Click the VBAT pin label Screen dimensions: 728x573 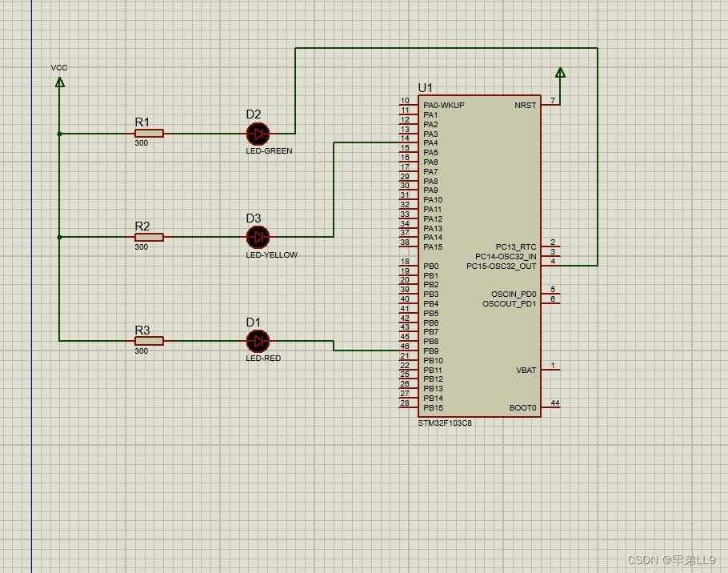tap(526, 371)
